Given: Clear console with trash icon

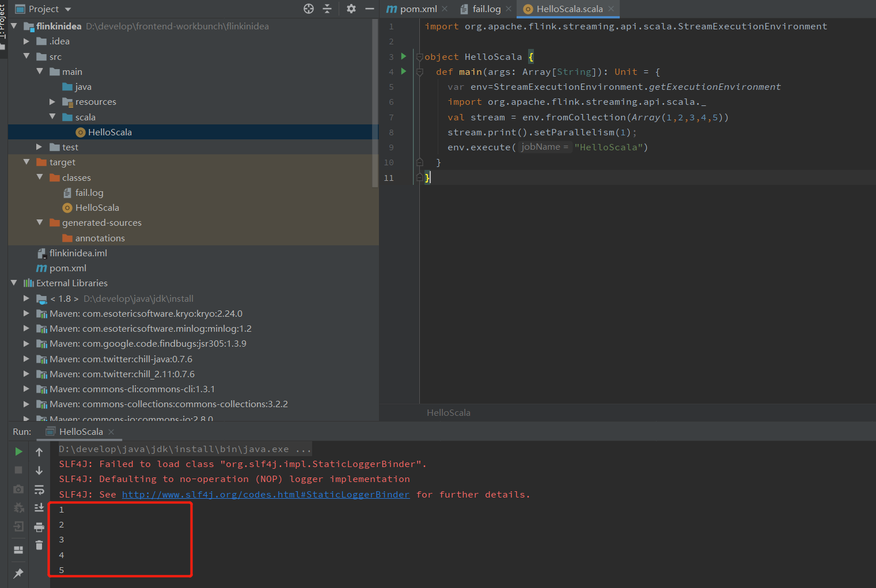Looking at the screenshot, I should [x=39, y=545].
